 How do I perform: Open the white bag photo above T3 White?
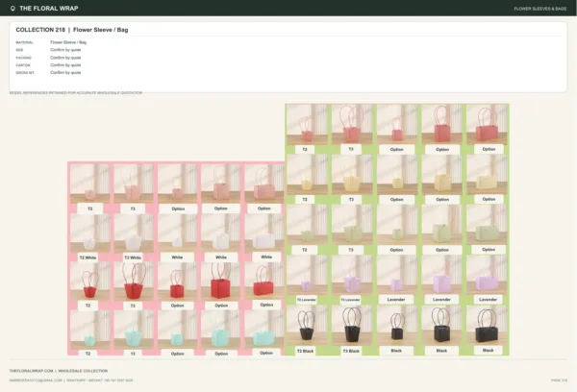coord(134,233)
